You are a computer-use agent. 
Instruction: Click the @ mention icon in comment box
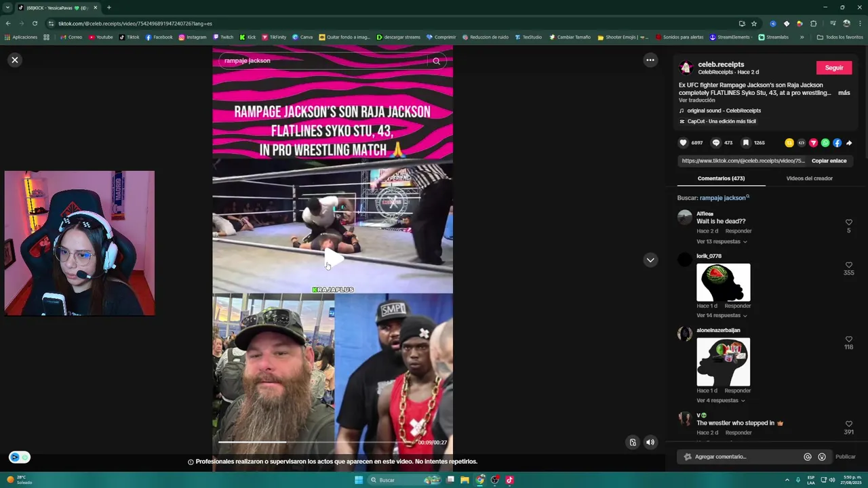808,457
